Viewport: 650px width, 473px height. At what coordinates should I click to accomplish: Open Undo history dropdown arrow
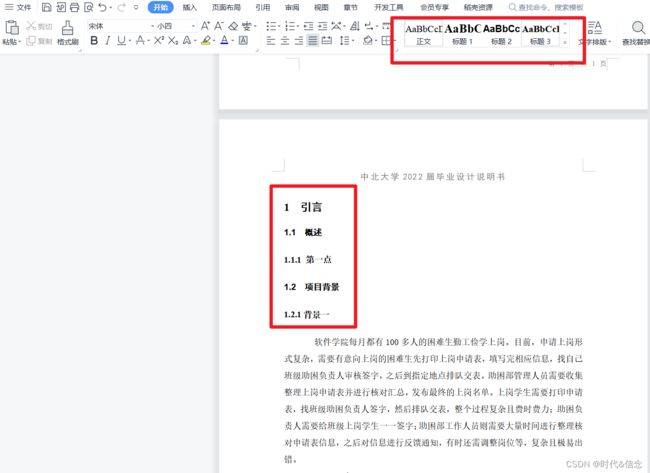tap(111, 7)
